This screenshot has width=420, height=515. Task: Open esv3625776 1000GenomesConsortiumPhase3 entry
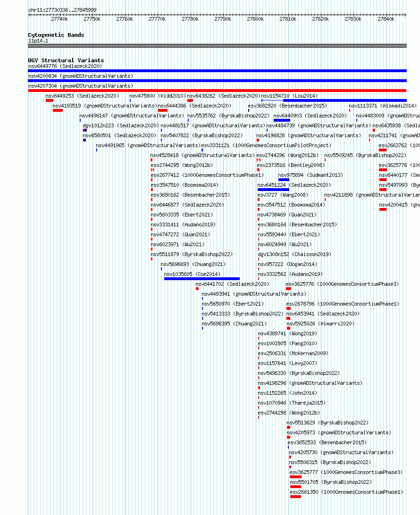[x=342, y=284]
